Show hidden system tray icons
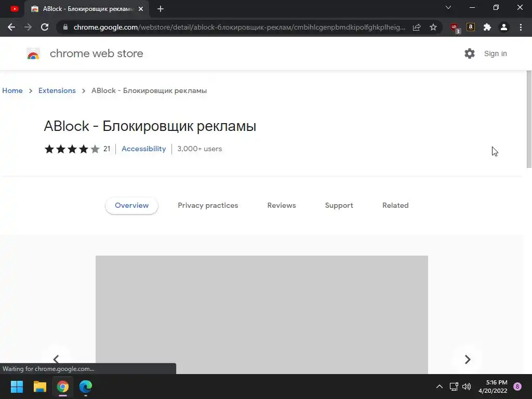The width and height of the screenshot is (532, 399). pos(440,387)
